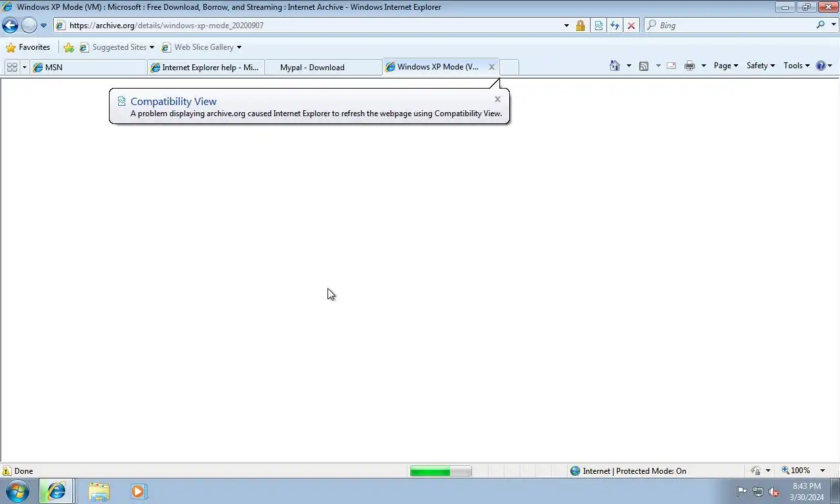Restore down the Internet Explorer window
This screenshot has height=504, width=840.
[x=806, y=7]
